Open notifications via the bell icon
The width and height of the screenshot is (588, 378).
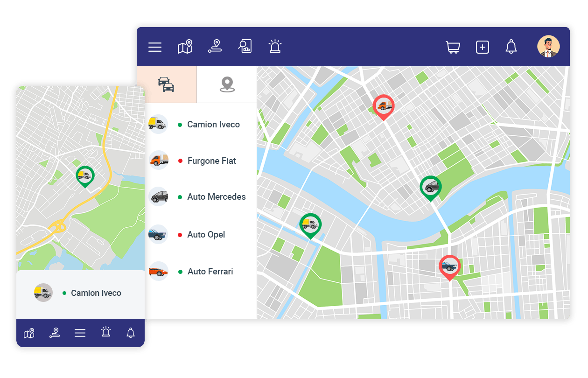click(511, 47)
